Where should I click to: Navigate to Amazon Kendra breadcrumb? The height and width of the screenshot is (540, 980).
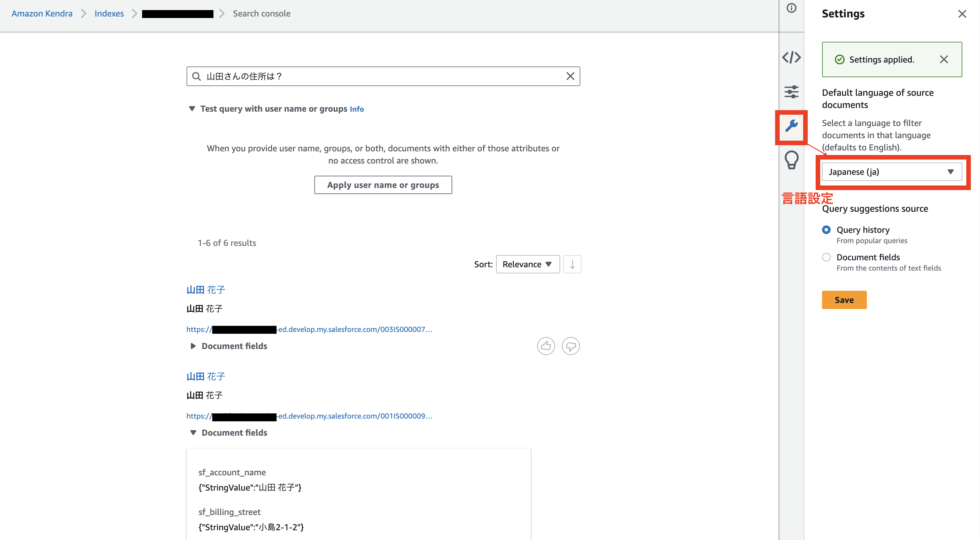(x=42, y=13)
